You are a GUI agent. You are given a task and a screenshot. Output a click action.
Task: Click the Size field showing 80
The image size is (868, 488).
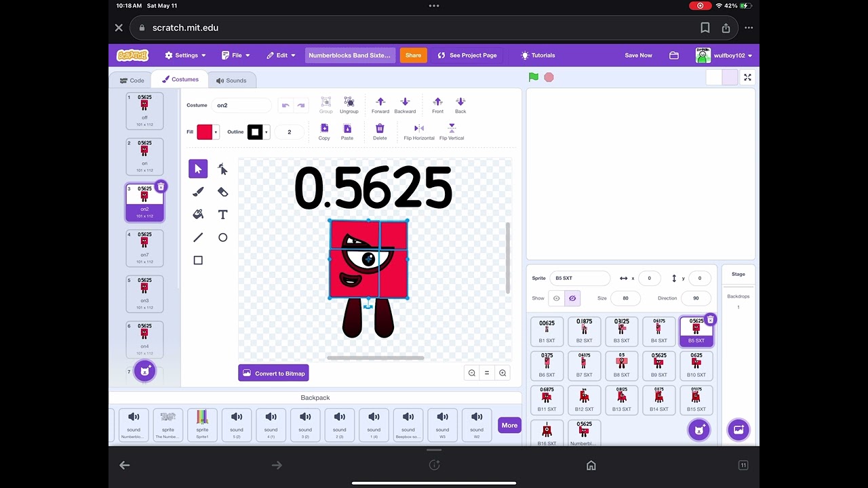(x=625, y=298)
